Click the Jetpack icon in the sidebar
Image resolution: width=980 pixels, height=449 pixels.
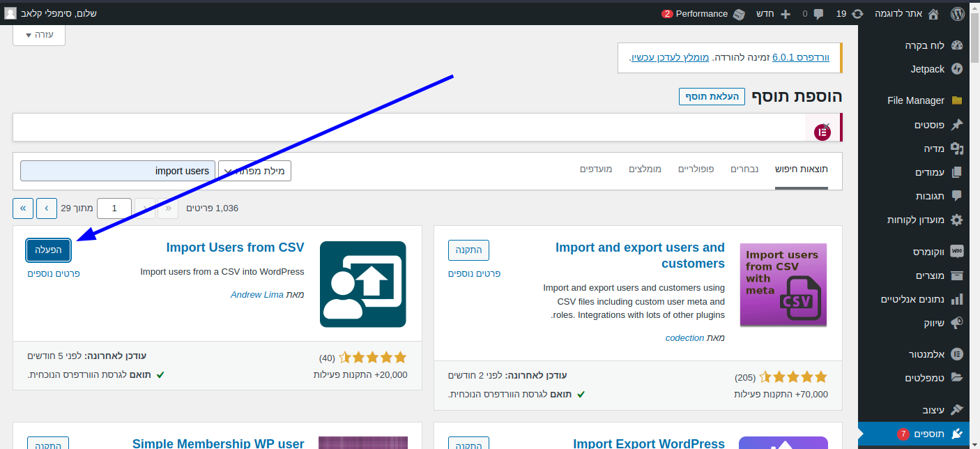click(x=956, y=69)
